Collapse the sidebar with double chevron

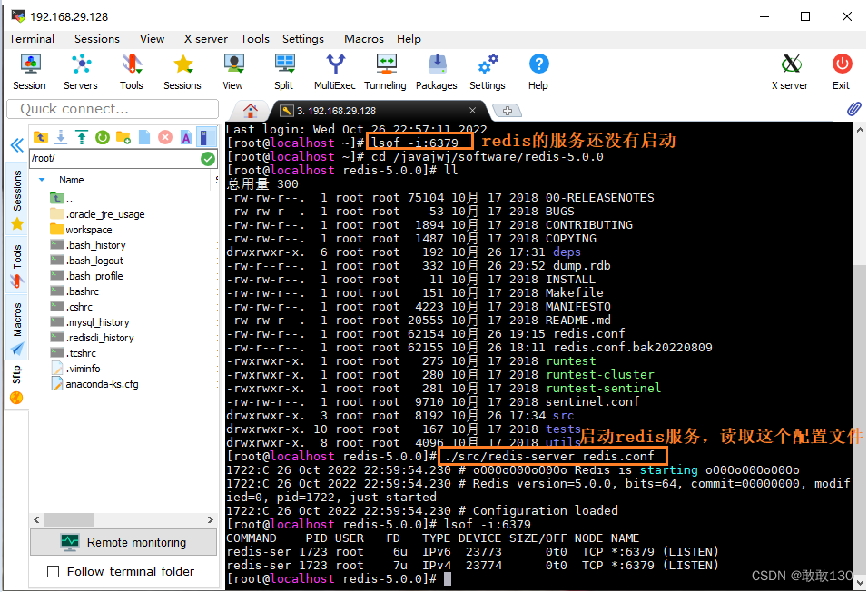tap(17, 145)
